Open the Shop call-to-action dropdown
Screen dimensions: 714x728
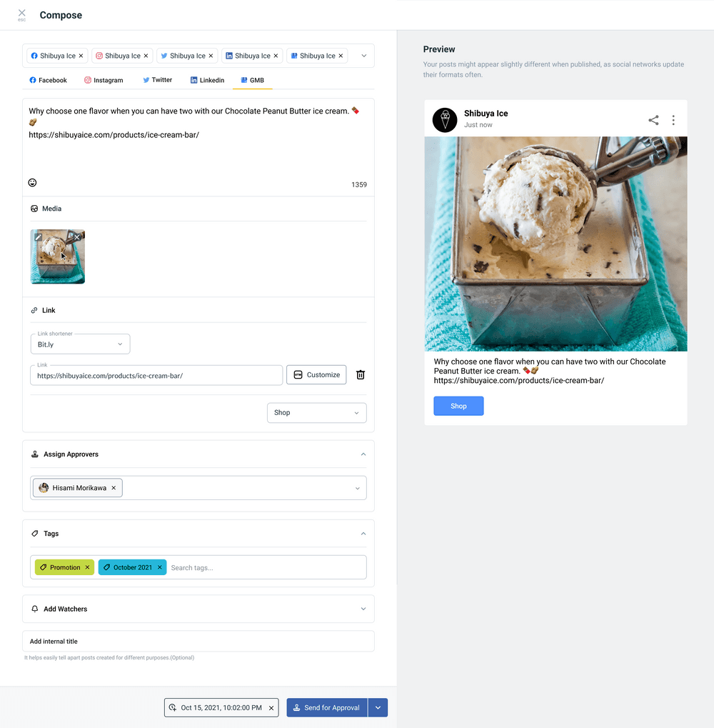click(317, 413)
